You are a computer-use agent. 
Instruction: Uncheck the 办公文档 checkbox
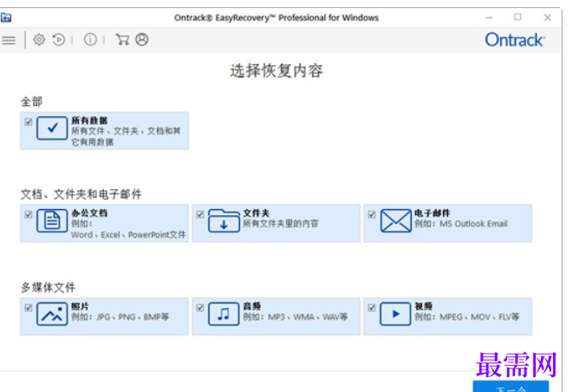coord(29,215)
